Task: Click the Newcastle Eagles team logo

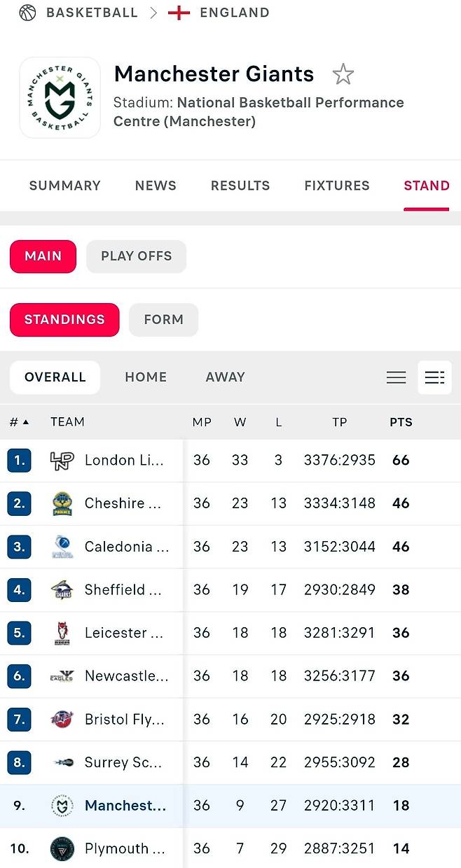Action: click(x=62, y=676)
